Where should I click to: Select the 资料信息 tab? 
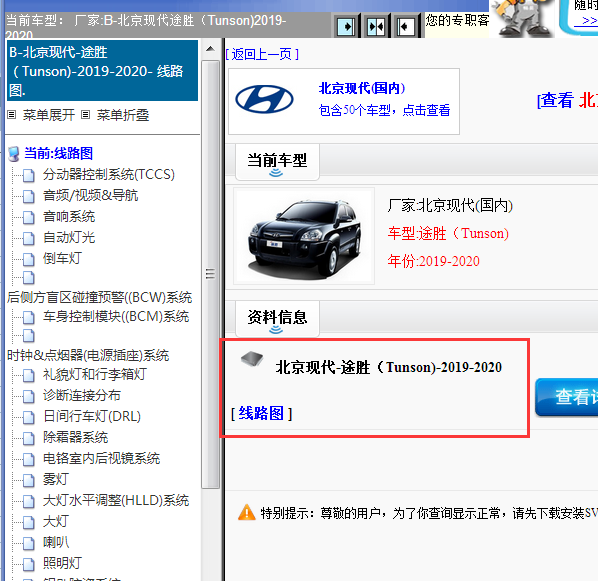point(277,319)
